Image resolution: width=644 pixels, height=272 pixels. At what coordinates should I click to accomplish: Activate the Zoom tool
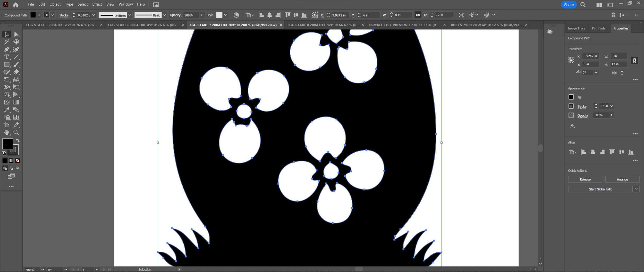pos(16,133)
